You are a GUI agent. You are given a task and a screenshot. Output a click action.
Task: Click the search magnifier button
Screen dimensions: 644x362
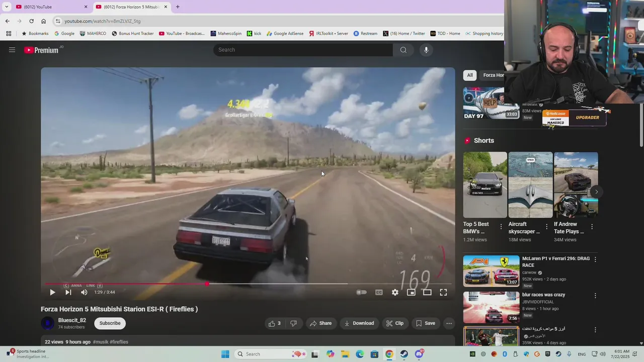point(403,50)
